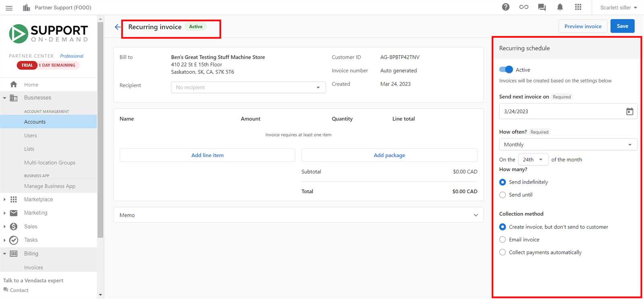Click the Marketplace grid icon

[x=14, y=200]
